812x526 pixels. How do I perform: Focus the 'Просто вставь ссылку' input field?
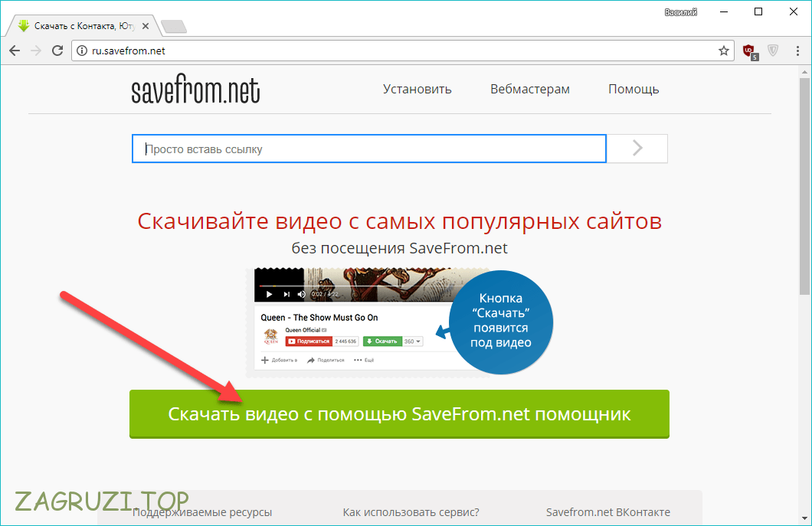[368, 149]
